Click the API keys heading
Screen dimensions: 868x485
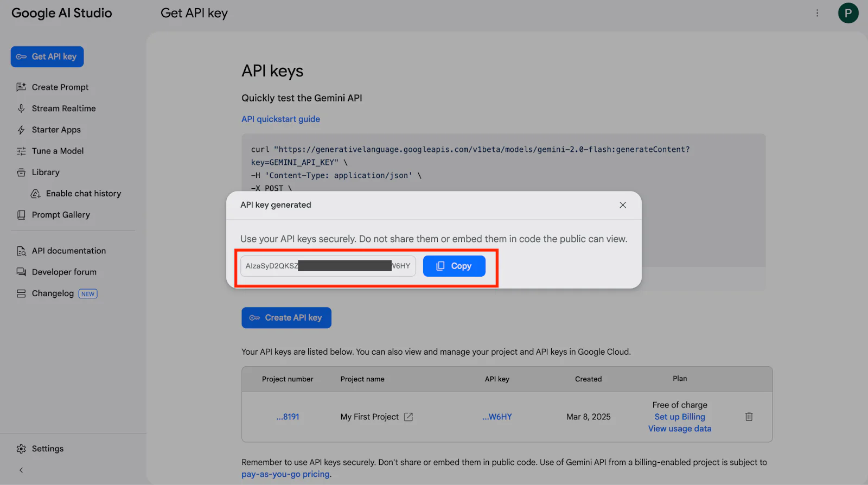pyautogui.click(x=272, y=71)
